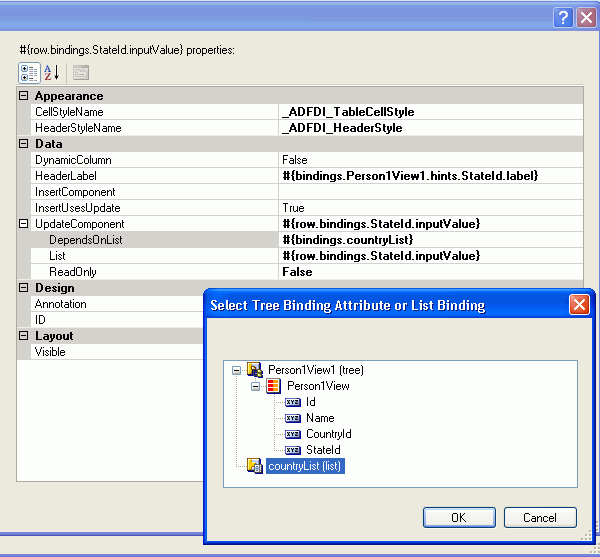The height and width of the screenshot is (557, 600).
Task: Select the Person1View node label
Action: pos(318,386)
